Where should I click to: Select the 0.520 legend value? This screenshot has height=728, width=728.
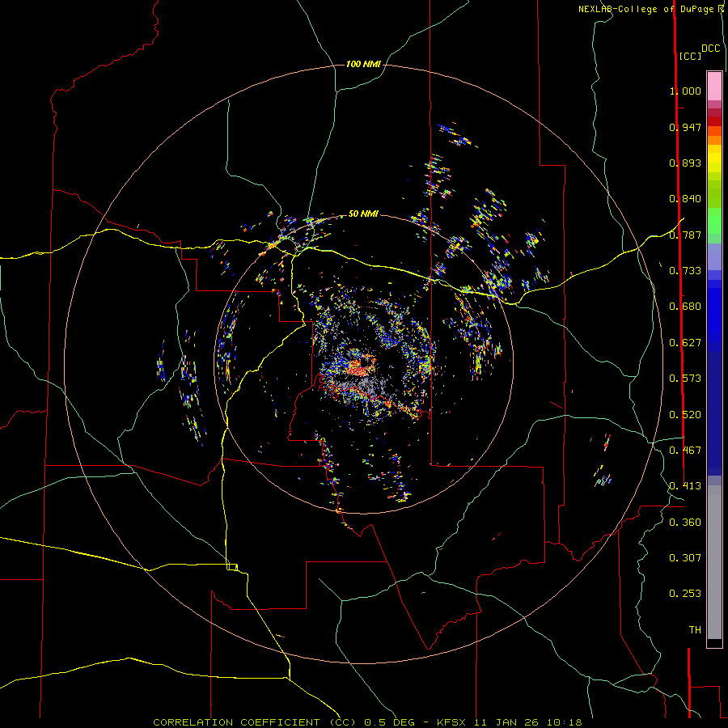685,415
